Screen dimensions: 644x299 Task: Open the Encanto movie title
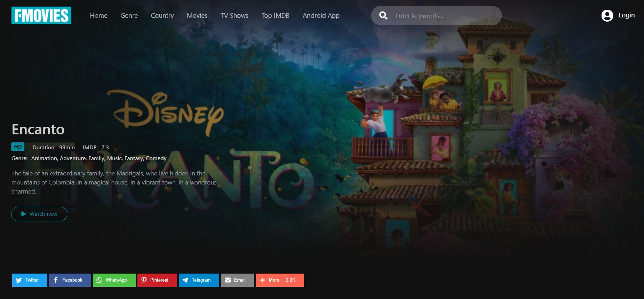pos(38,129)
